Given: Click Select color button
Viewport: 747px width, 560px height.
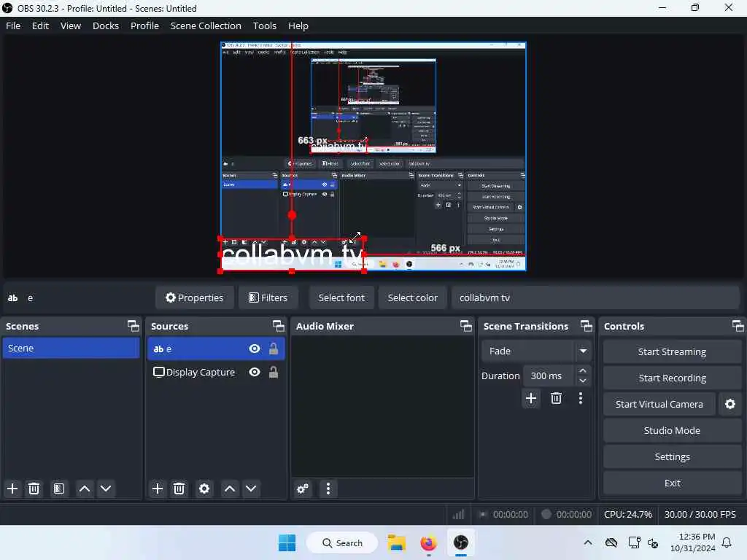Looking at the screenshot, I should (x=413, y=297).
